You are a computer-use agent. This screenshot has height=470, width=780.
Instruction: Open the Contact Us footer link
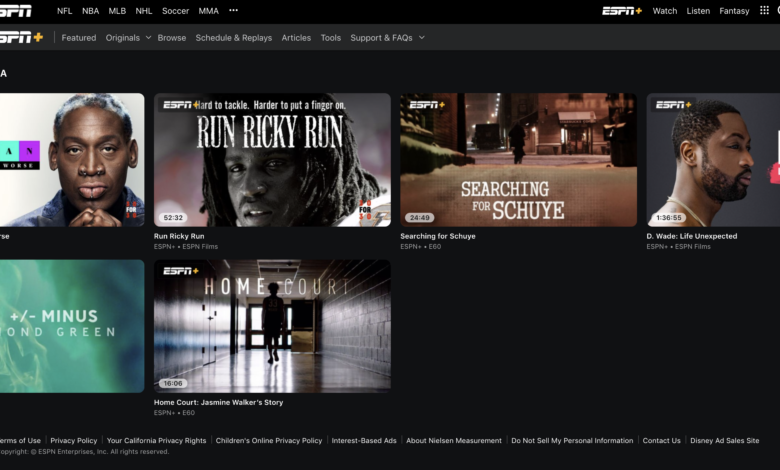[661, 441]
